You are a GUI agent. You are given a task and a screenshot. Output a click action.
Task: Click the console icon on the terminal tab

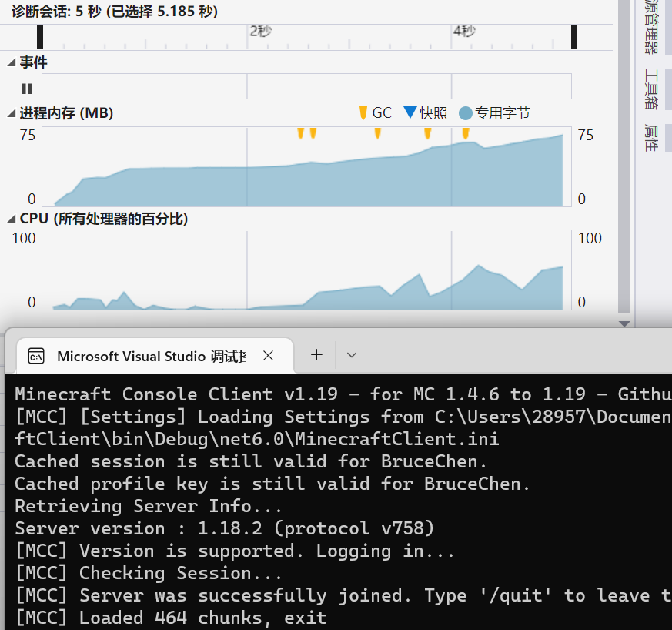(36, 356)
